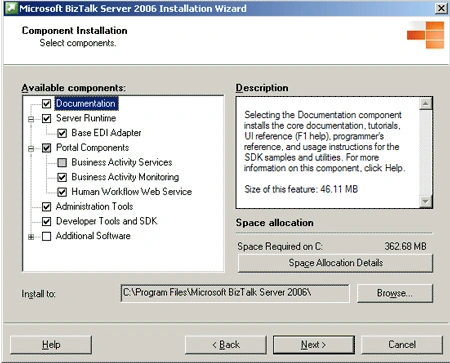The width and height of the screenshot is (450, 363).
Task: Uncheck Business Activity Monitoring checkbox
Action: click(62, 177)
